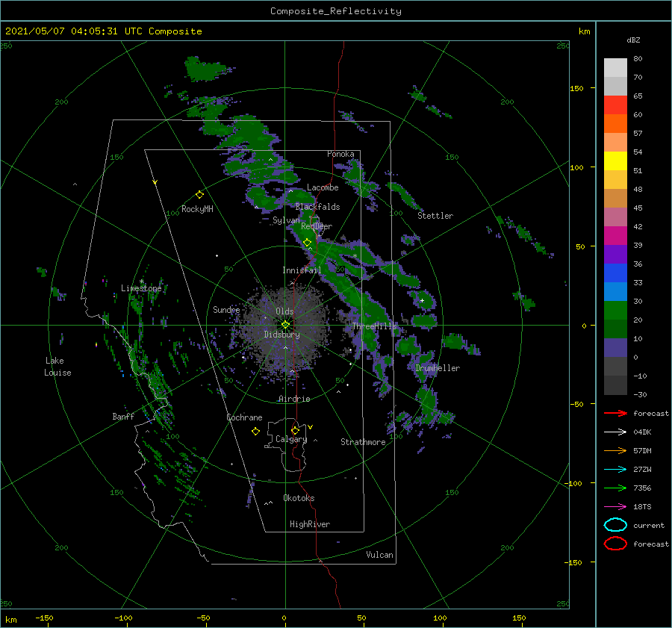Viewport: 672px width, 628px height.
Task: Click the Olds label
Action: coord(284,311)
